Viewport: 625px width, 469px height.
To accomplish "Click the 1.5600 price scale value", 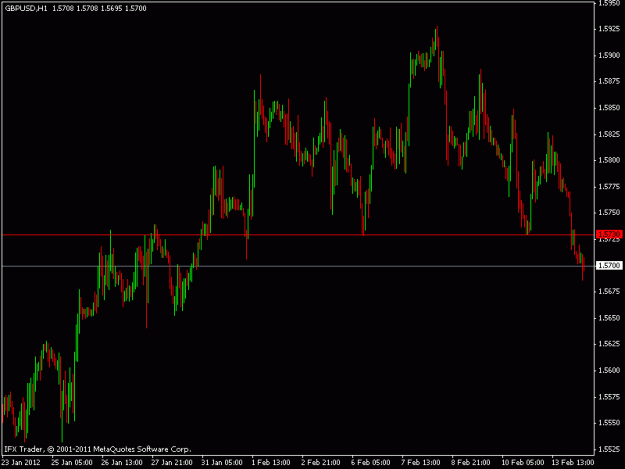I will pos(609,370).
